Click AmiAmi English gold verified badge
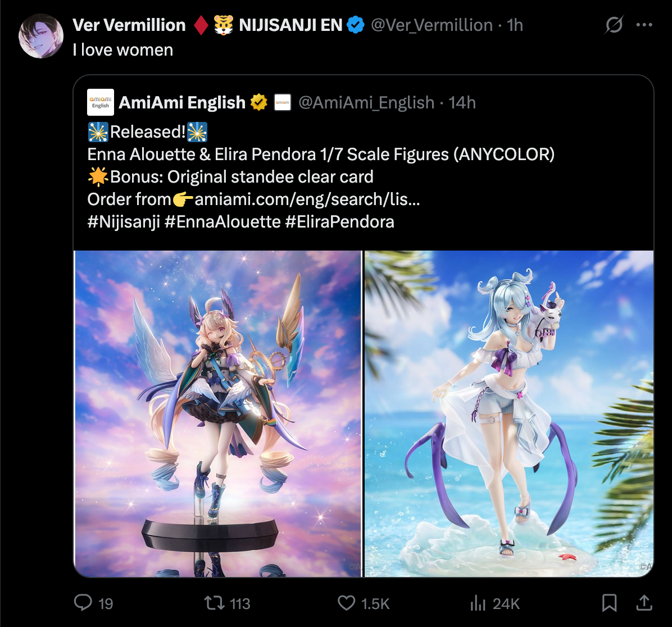This screenshot has height=627, width=672. point(259,102)
